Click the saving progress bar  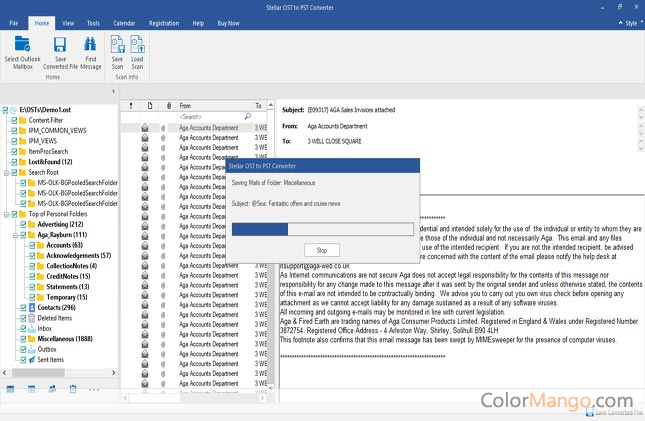coord(322,229)
